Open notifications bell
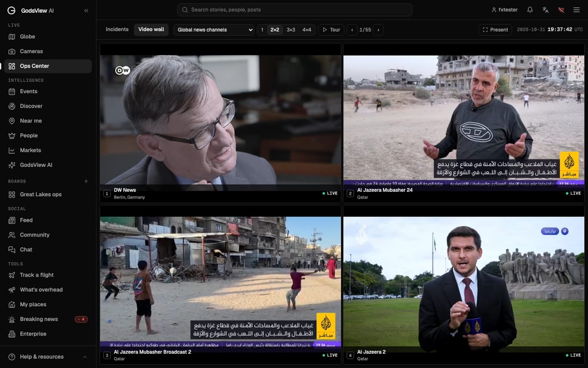The width and height of the screenshot is (588, 368). click(x=530, y=10)
